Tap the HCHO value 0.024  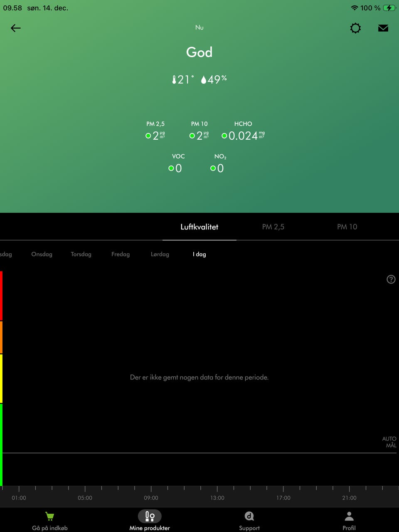[243, 136]
